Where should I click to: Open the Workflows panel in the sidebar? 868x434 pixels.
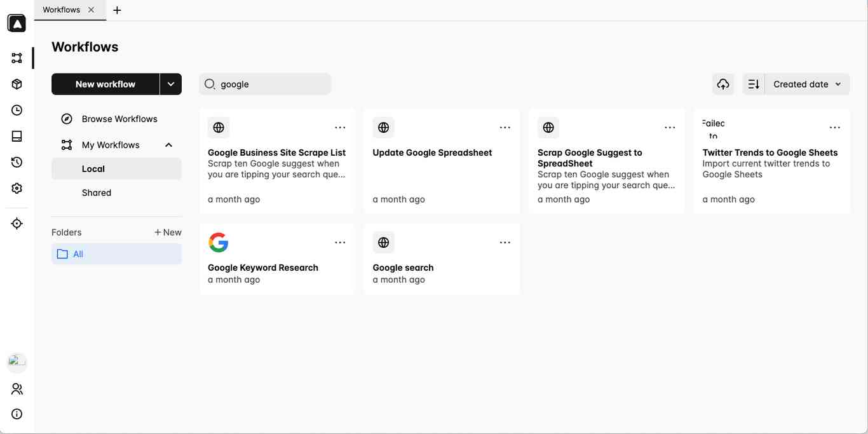click(16, 57)
